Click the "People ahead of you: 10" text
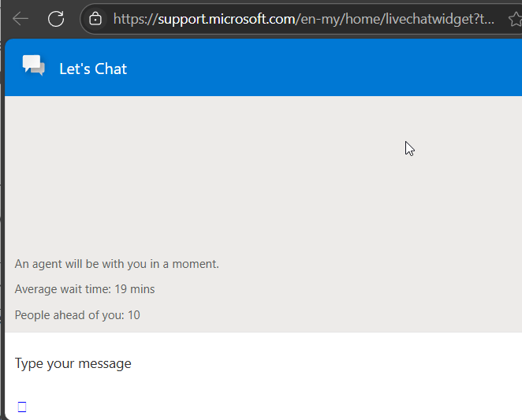 pyautogui.click(x=77, y=315)
